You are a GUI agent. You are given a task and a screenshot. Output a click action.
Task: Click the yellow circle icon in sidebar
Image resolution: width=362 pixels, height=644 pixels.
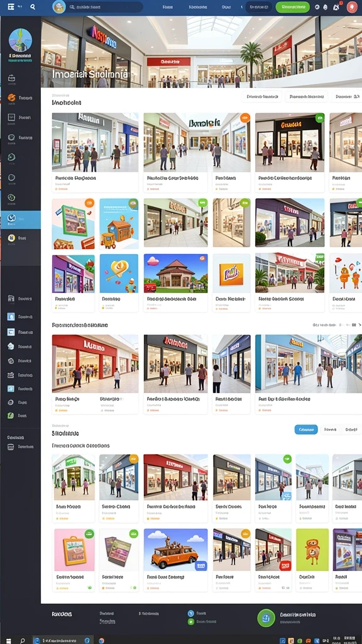tap(11, 238)
